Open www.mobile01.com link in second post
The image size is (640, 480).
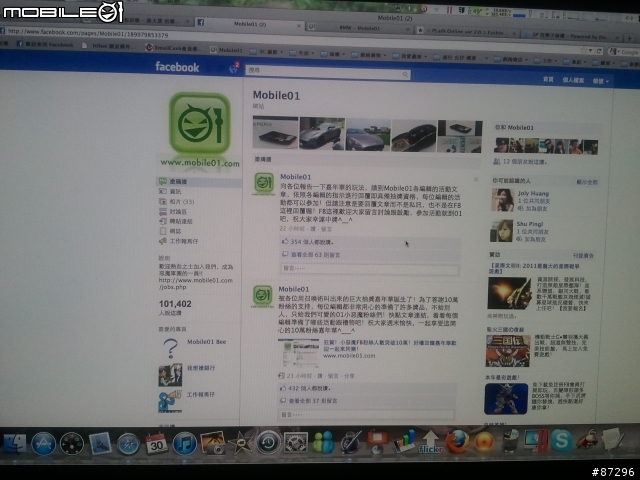click(349, 356)
